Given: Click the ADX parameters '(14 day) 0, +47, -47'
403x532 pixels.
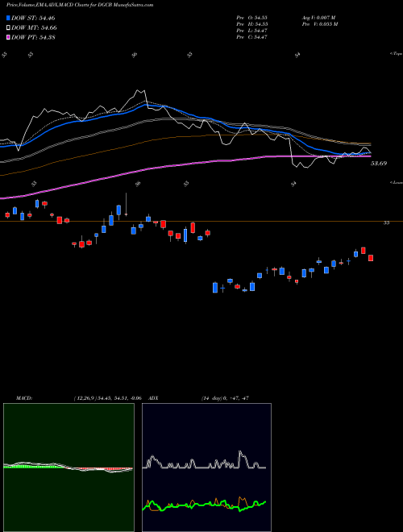Looking at the screenshot, I should click(225, 398).
